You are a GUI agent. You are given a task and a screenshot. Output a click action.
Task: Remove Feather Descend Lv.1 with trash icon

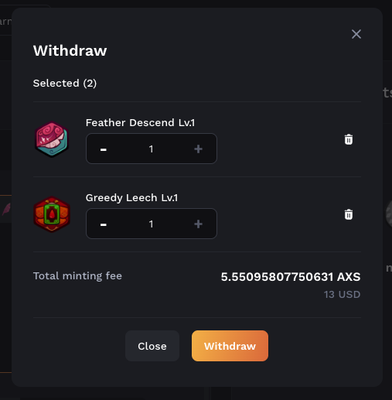tap(348, 139)
